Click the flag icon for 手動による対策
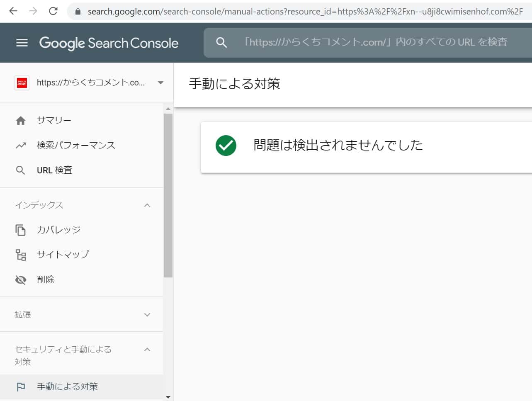This screenshot has width=532, height=401. [20, 387]
